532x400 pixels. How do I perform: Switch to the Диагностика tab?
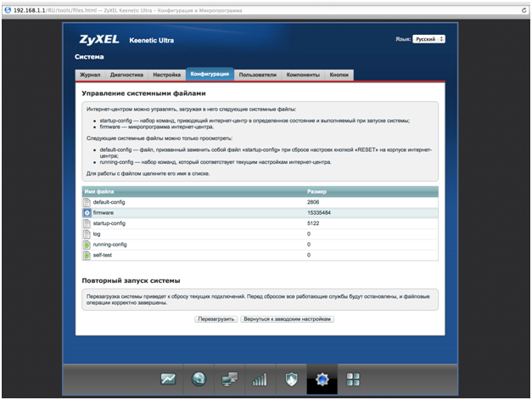point(126,75)
